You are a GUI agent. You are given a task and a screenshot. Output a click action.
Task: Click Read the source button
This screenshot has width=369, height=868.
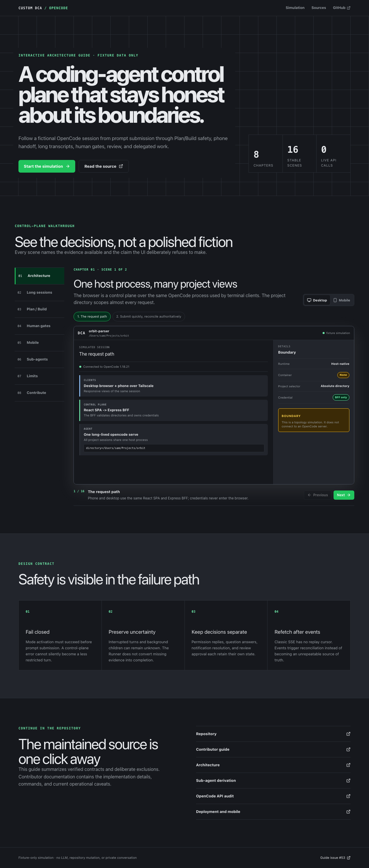tap(104, 166)
